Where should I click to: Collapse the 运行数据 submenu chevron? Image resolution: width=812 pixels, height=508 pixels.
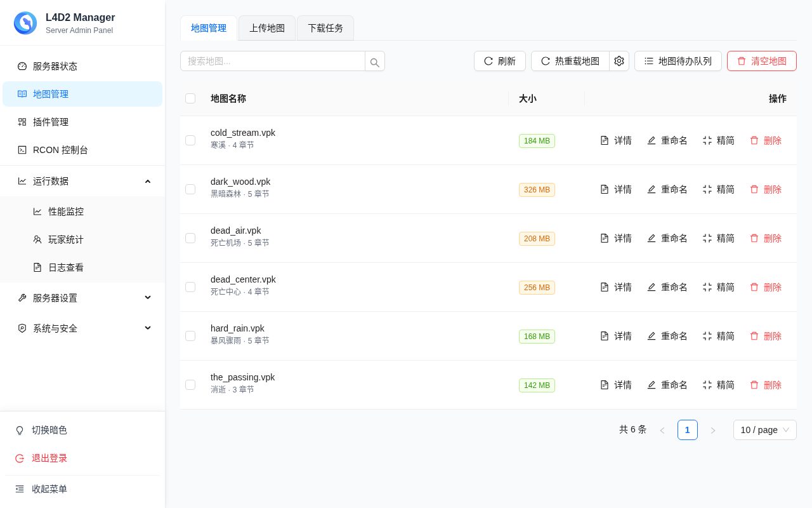[148, 181]
